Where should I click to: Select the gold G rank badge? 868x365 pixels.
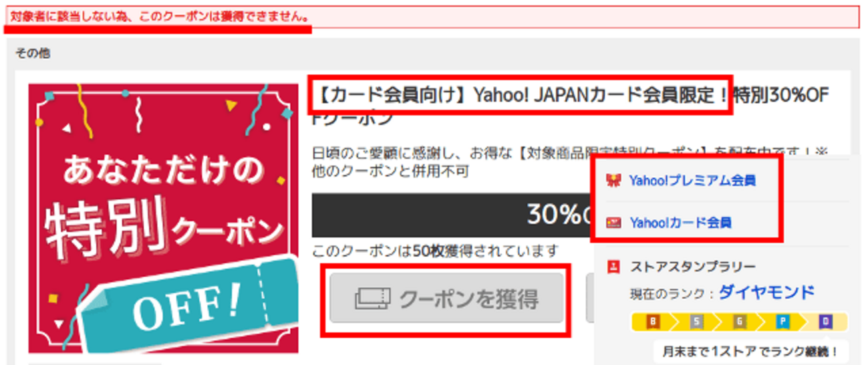coord(740,322)
